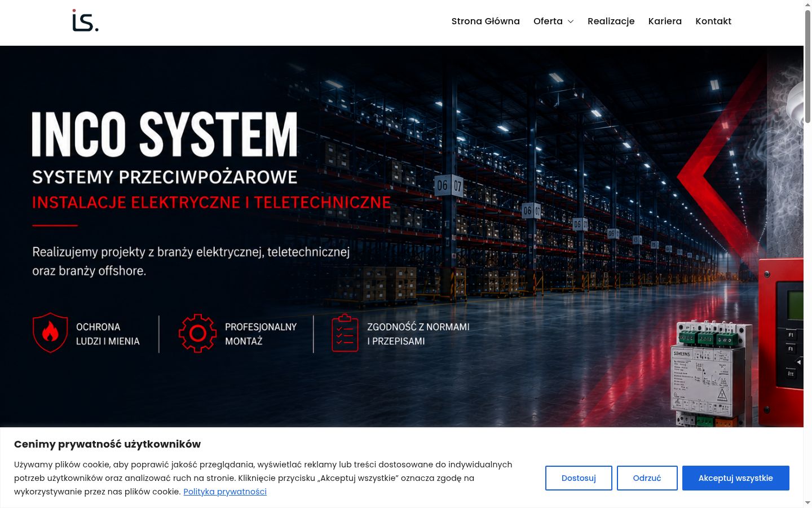Open the Strona Główna menu item

coord(486,21)
